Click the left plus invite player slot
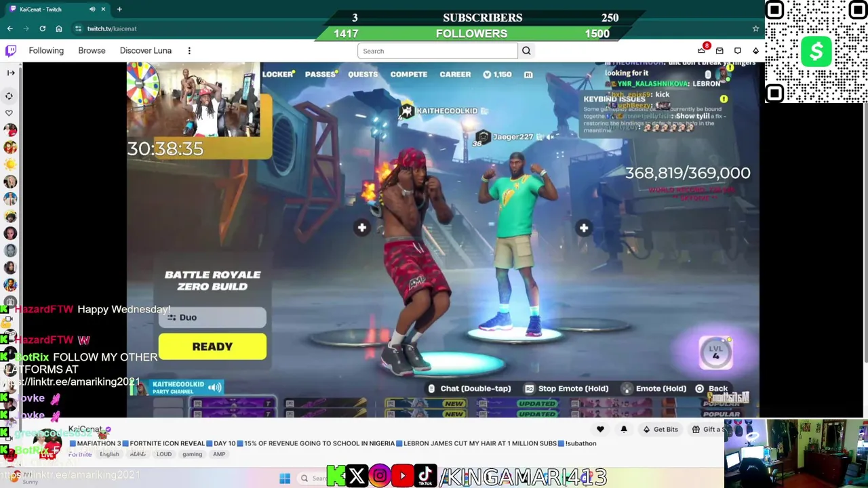This screenshot has width=868, height=488. pyautogui.click(x=362, y=228)
